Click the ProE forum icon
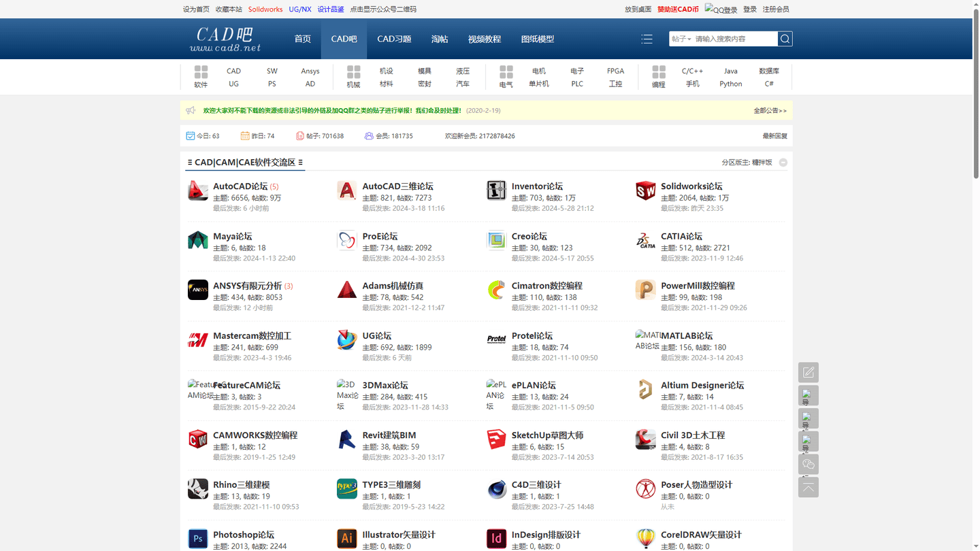The width and height of the screenshot is (980, 551). [347, 240]
